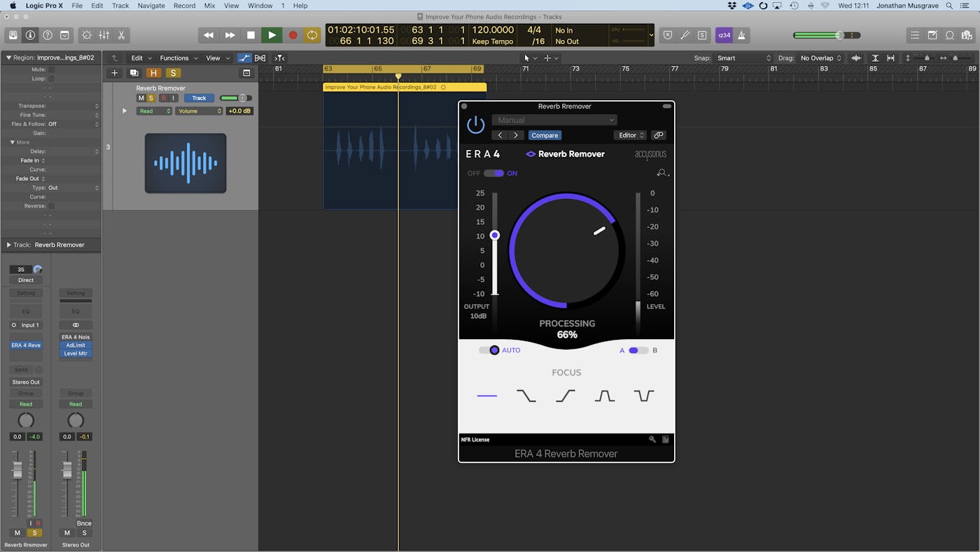Viewport: 980px width, 552px height.
Task: Switch the A/B toggle in plugin
Action: pos(638,350)
